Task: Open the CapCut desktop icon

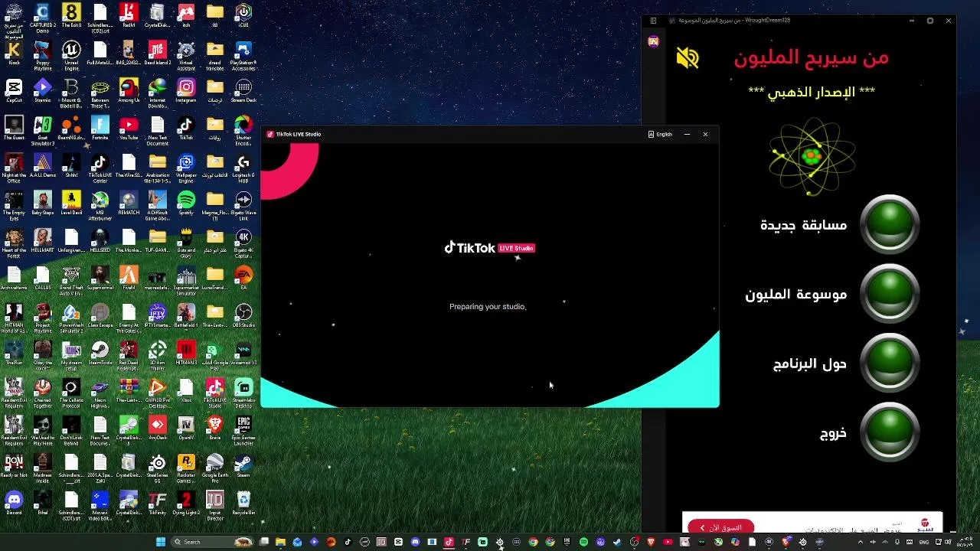Action: coord(14,90)
